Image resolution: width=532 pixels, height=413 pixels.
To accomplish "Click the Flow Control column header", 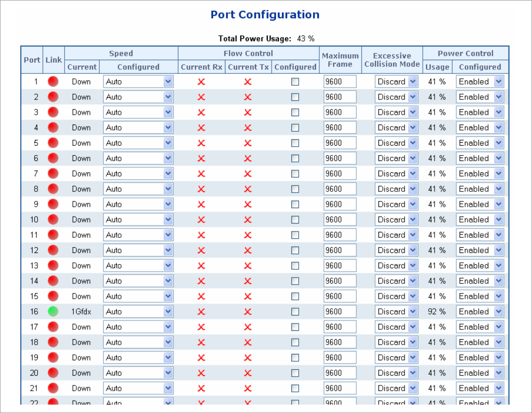I will 248,53.
